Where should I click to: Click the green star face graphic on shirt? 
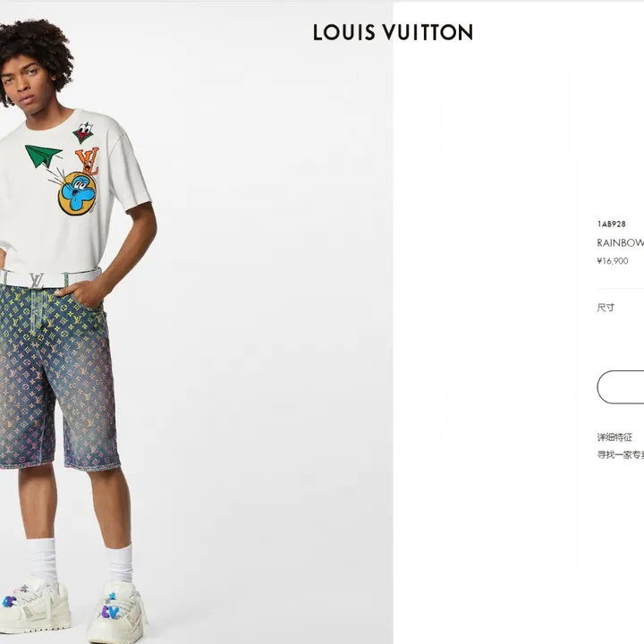83,132
